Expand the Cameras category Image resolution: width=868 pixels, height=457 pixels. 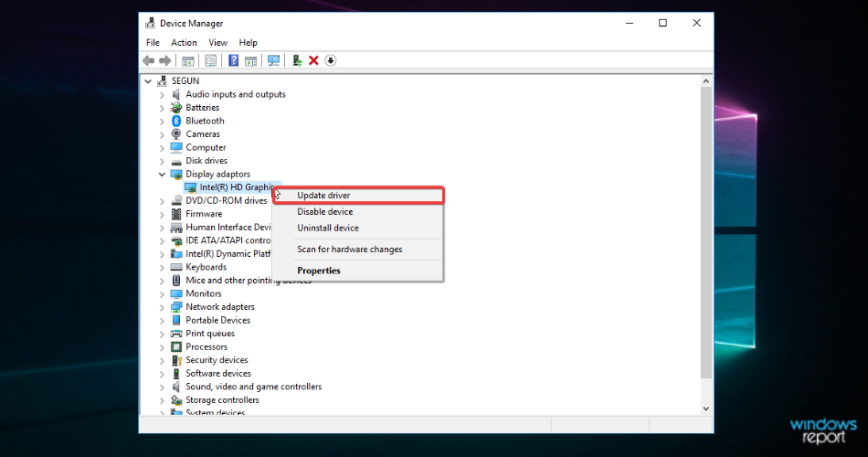click(162, 134)
